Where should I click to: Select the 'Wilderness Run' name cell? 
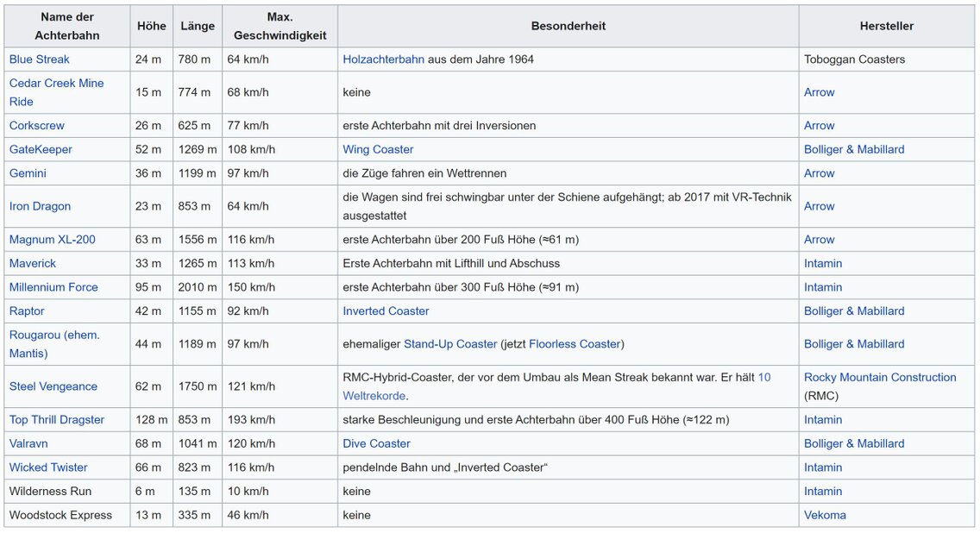click(67, 491)
